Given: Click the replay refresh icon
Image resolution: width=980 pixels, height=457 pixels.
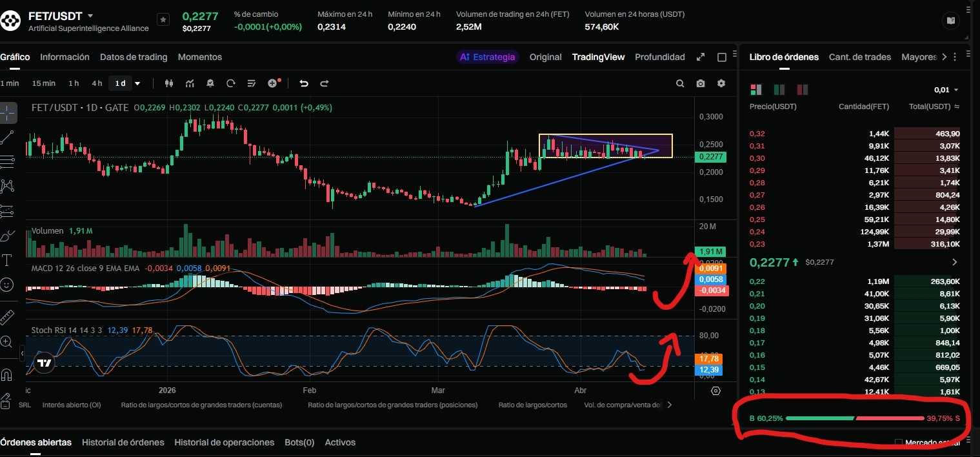Looking at the screenshot, I should point(231,83).
